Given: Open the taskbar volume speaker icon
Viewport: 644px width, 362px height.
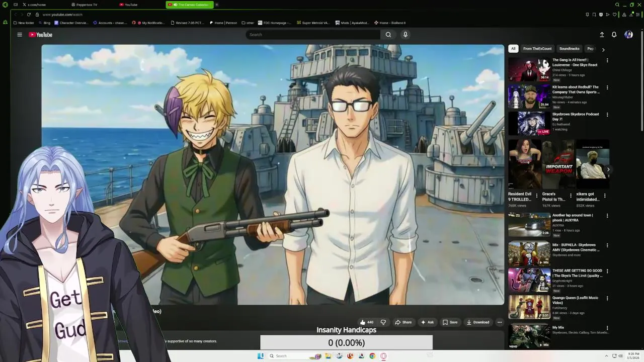Looking at the screenshot, I should [620, 356].
